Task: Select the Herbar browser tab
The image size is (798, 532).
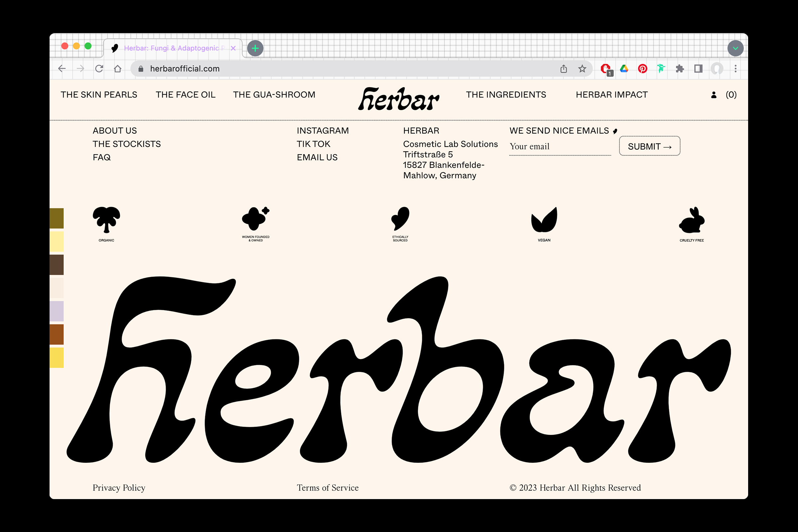Action: pos(171,48)
